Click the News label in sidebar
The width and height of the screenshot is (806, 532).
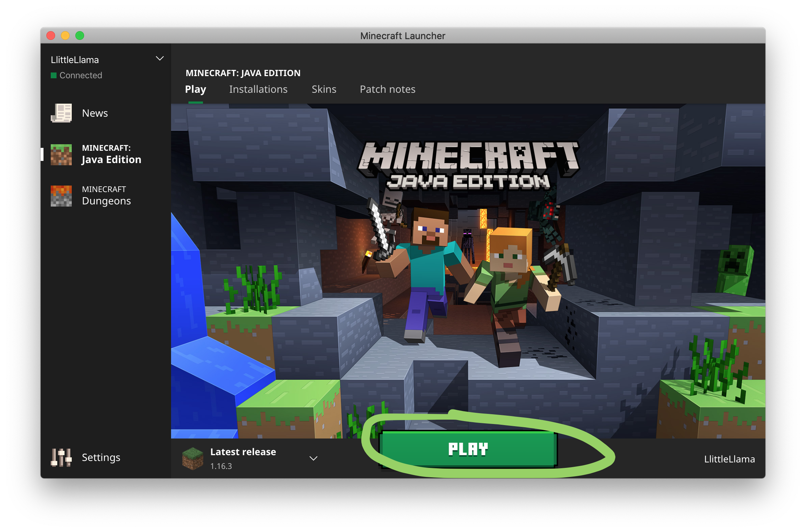(95, 113)
